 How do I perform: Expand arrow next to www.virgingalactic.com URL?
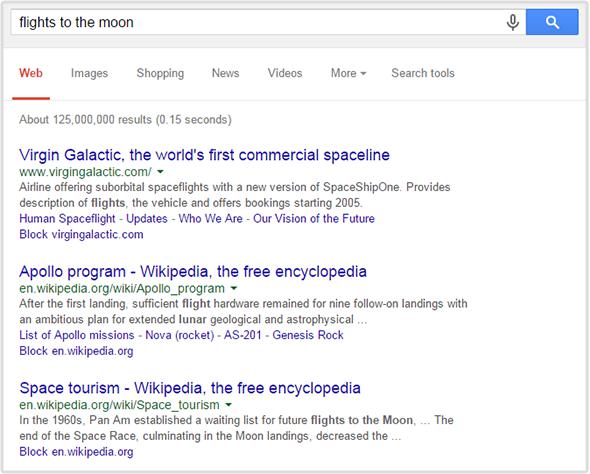click(160, 172)
